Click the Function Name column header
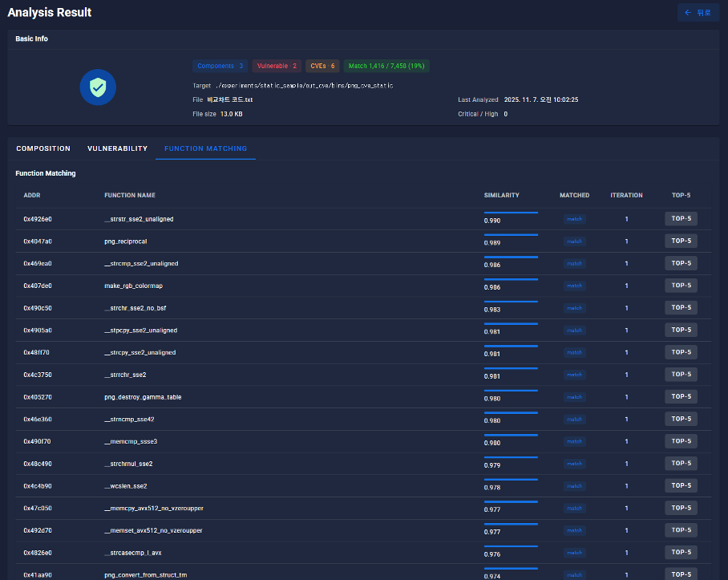 [130, 195]
